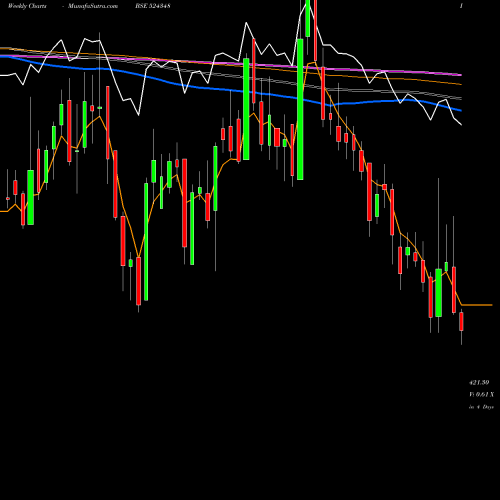Click the "Weekly Charts" title text
Screen dimensions: 500x500
pyautogui.click(x=27, y=6)
